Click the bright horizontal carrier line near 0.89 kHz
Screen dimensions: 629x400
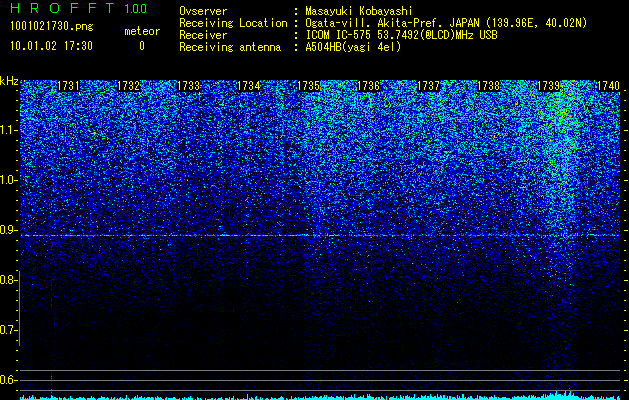[x=320, y=236]
